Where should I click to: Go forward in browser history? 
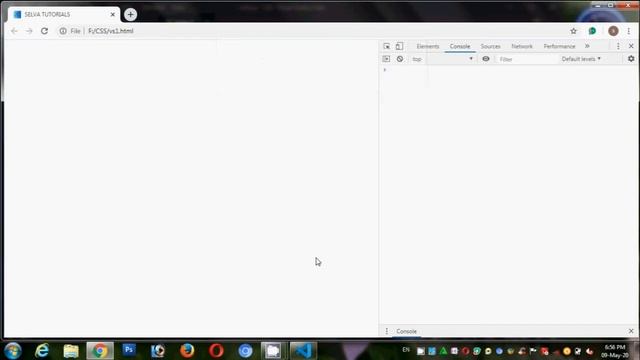pyautogui.click(x=29, y=31)
